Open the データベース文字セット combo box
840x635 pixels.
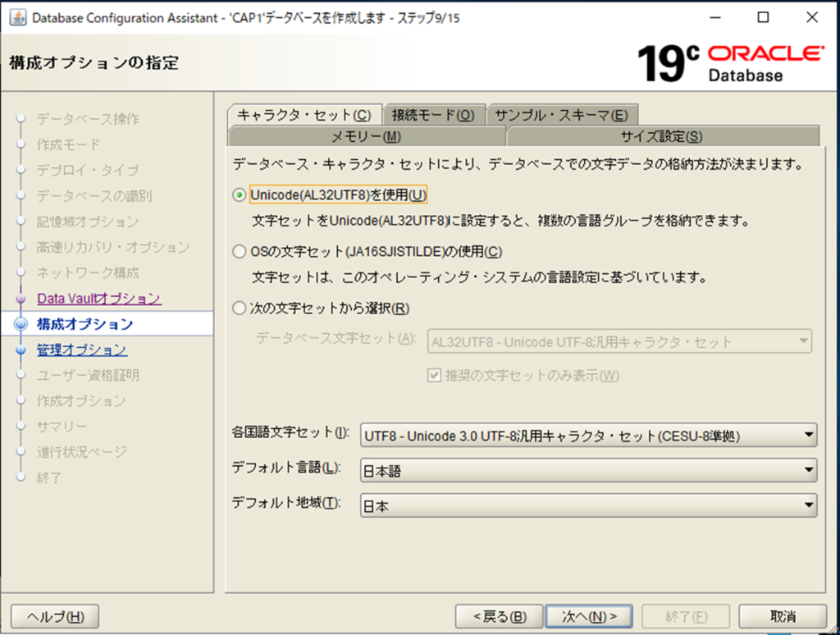[x=619, y=342]
